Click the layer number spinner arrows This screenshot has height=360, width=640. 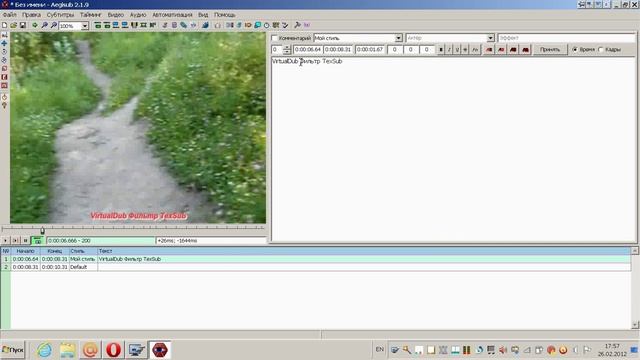tap(287, 49)
